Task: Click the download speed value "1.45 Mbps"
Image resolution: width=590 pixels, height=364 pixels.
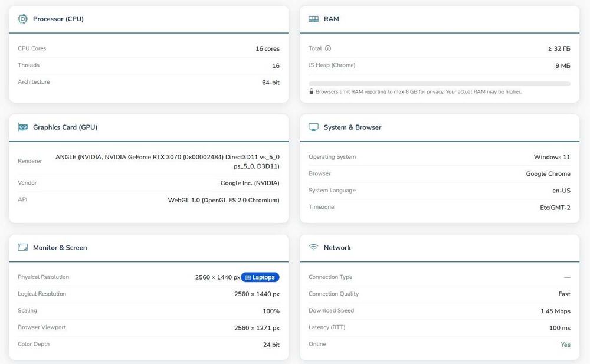Action: [x=555, y=311]
